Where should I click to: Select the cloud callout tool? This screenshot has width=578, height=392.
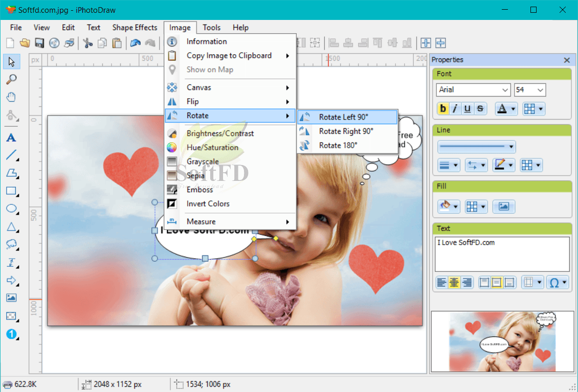click(11, 244)
